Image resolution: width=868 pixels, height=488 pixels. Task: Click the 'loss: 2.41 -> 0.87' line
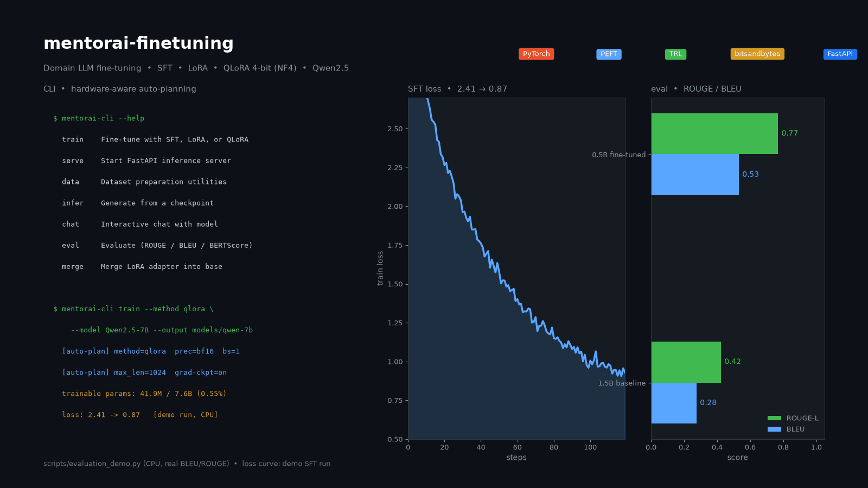point(140,414)
